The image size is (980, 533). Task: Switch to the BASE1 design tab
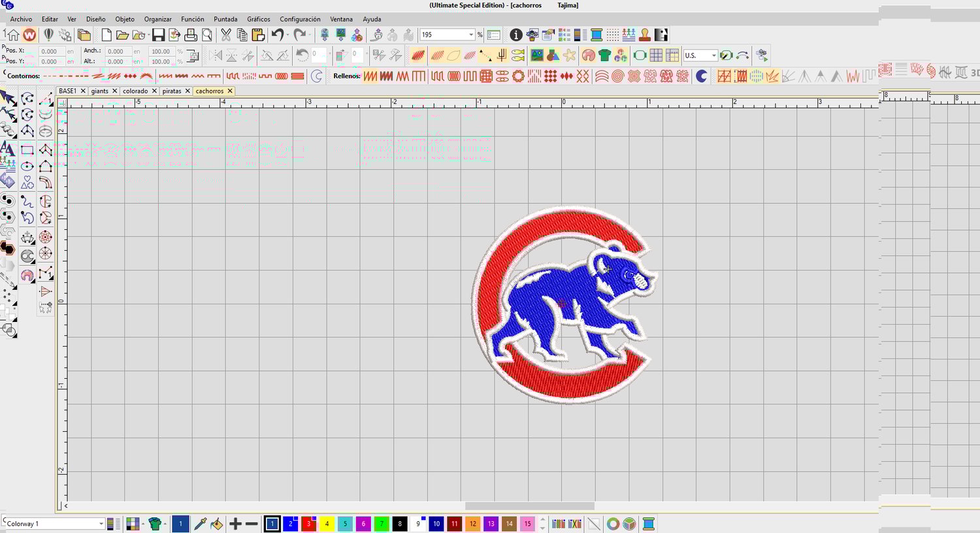pos(67,91)
